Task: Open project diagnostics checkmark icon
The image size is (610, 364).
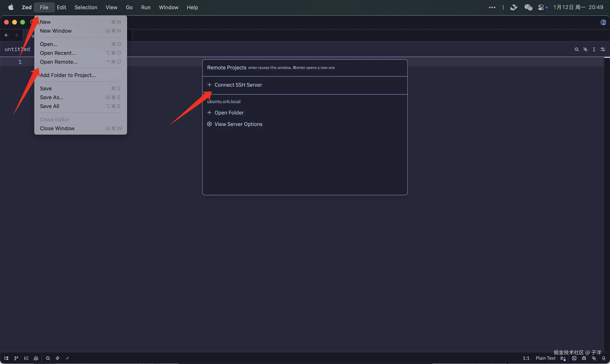Action: [x=67, y=358]
